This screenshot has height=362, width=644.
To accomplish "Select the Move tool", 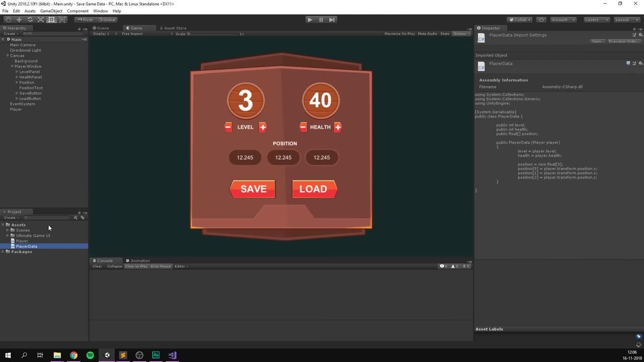I will (19, 20).
